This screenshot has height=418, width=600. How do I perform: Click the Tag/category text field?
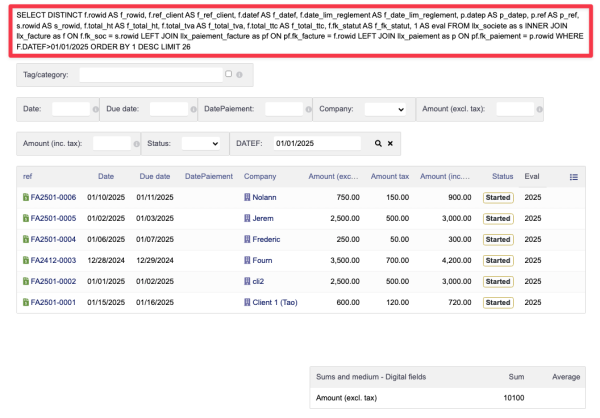[x=150, y=75]
